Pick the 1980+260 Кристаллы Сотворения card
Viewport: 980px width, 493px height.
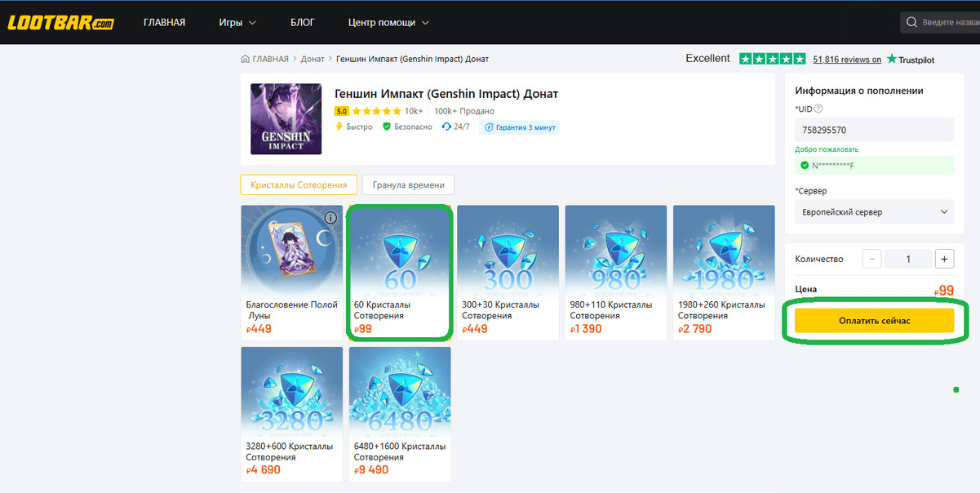[724, 273]
